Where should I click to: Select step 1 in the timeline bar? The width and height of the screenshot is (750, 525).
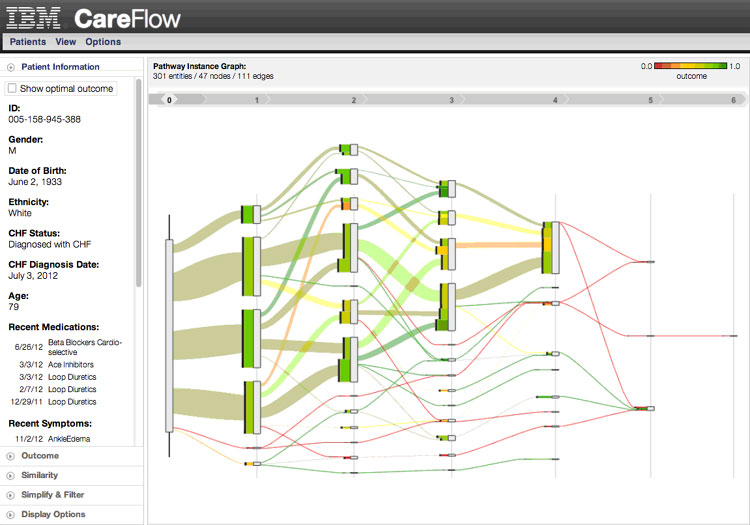257,100
